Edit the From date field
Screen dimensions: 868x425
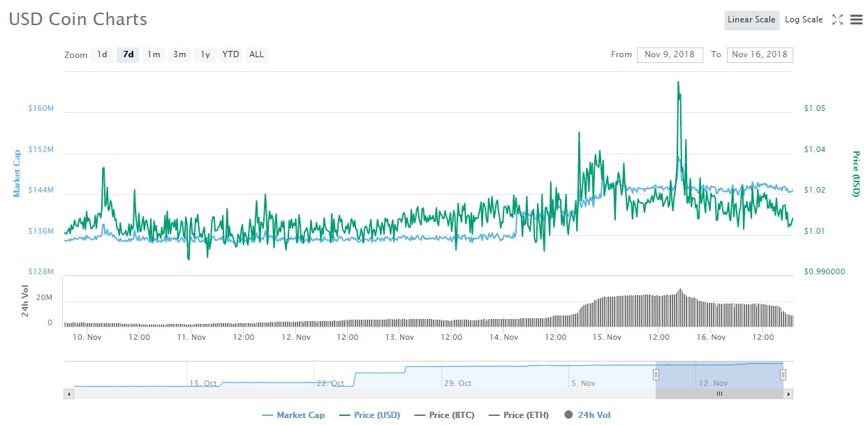click(x=670, y=54)
